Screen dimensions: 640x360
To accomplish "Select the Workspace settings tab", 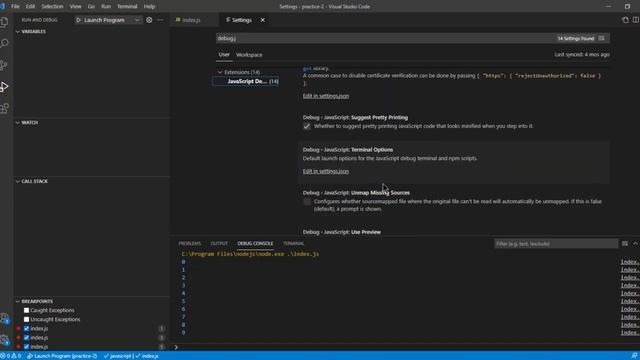I will pyautogui.click(x=249, y=55).
